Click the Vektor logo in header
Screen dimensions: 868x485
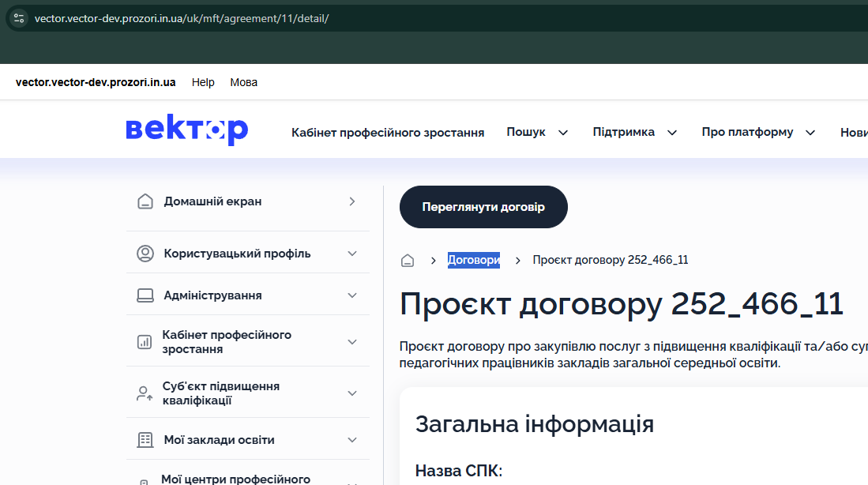[187, 130]
